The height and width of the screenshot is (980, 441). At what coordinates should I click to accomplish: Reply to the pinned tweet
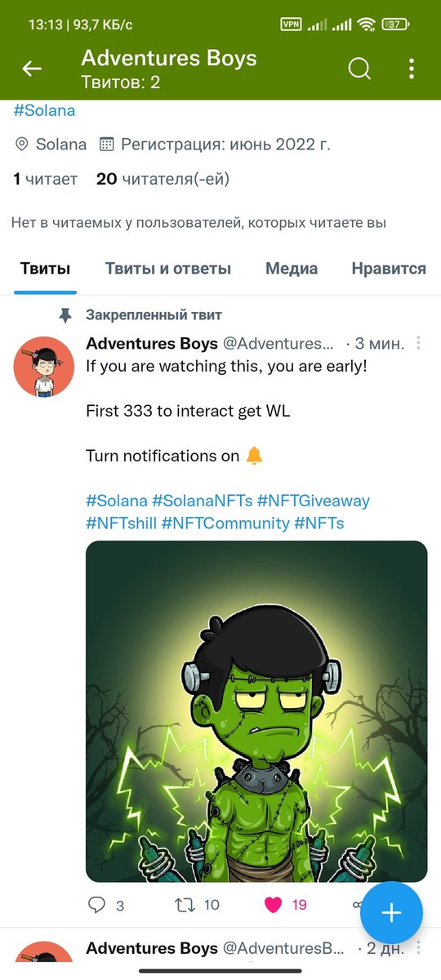(x=106, y=905)
